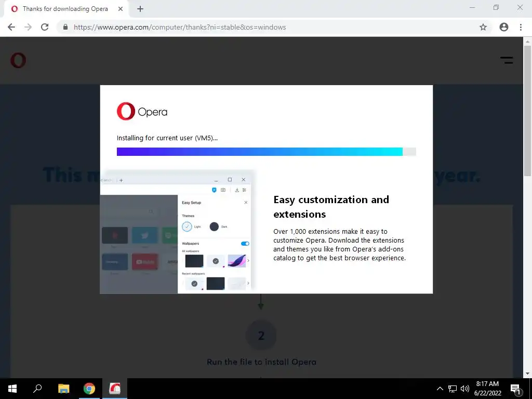Bookmark this page with the star icon
The image size is (532, 399).
(x=483, y=27)
